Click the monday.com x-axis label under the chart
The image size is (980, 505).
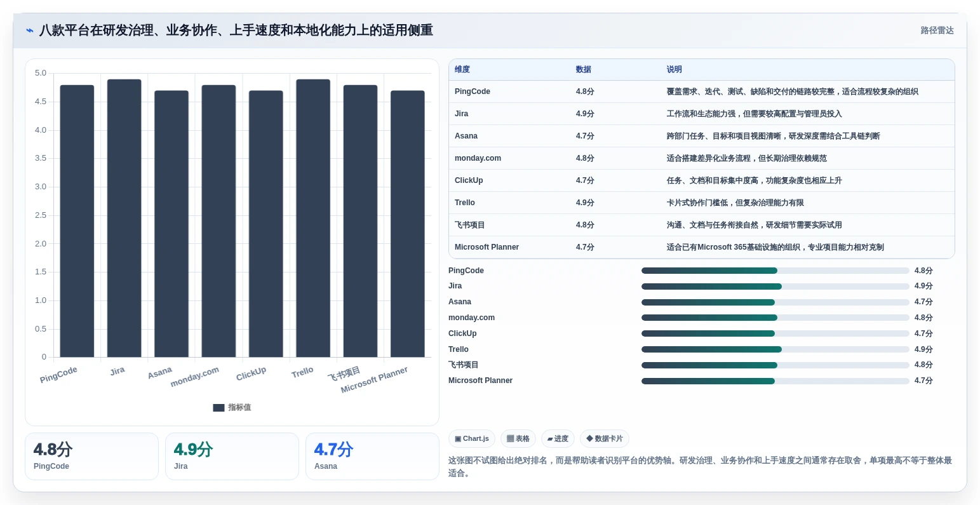(x=195, y=377)
